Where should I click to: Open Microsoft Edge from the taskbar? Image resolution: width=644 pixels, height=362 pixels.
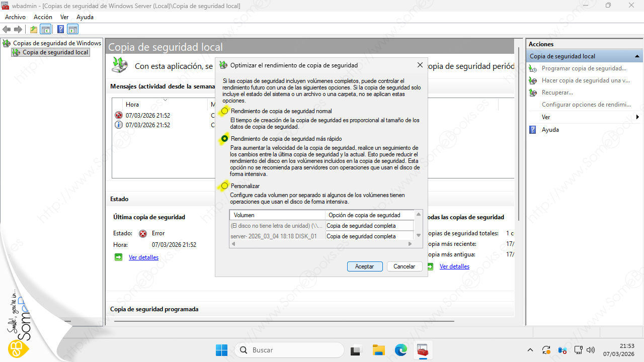pyautogui.click(x=400, y=350)
